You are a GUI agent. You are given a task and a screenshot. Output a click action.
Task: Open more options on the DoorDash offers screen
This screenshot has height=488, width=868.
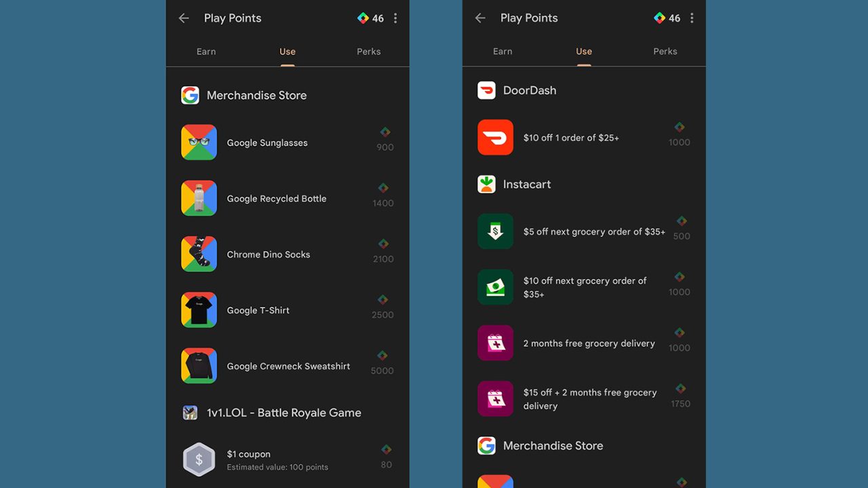tap(692, 18)
